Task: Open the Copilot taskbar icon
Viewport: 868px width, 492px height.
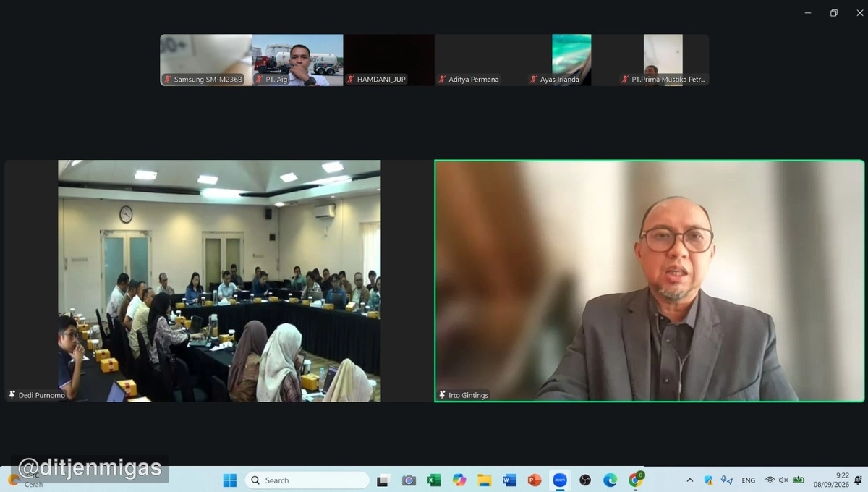Action: tap(459, 480)
